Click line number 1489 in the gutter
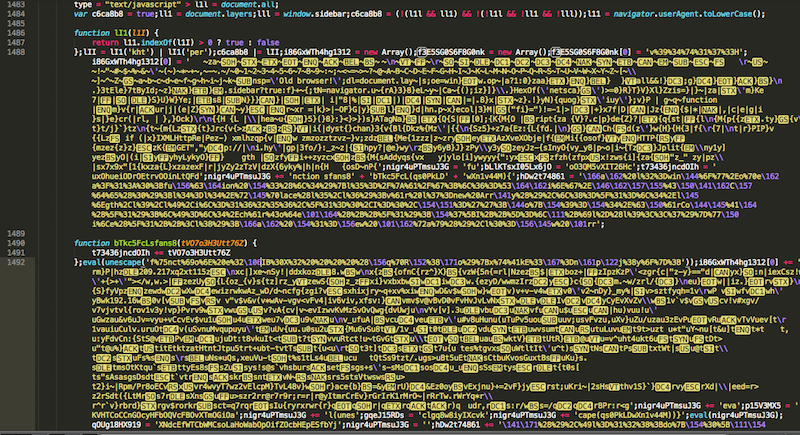 click(16, 234)
